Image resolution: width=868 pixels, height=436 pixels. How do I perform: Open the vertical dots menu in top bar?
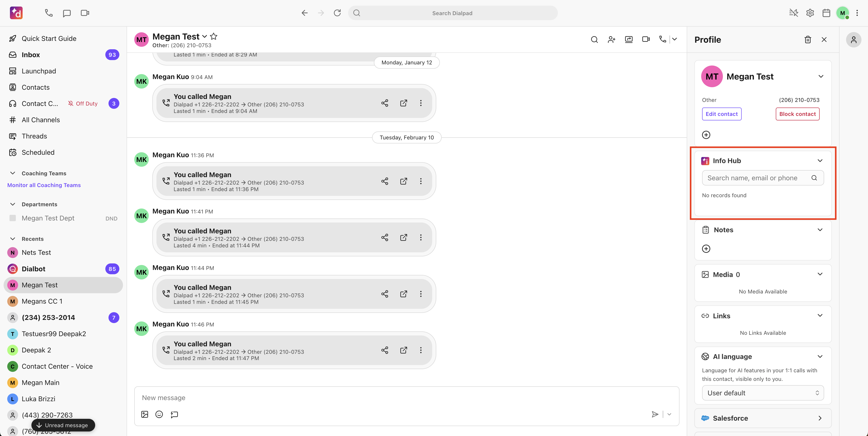pyautogui.click(x=857, y=13)
